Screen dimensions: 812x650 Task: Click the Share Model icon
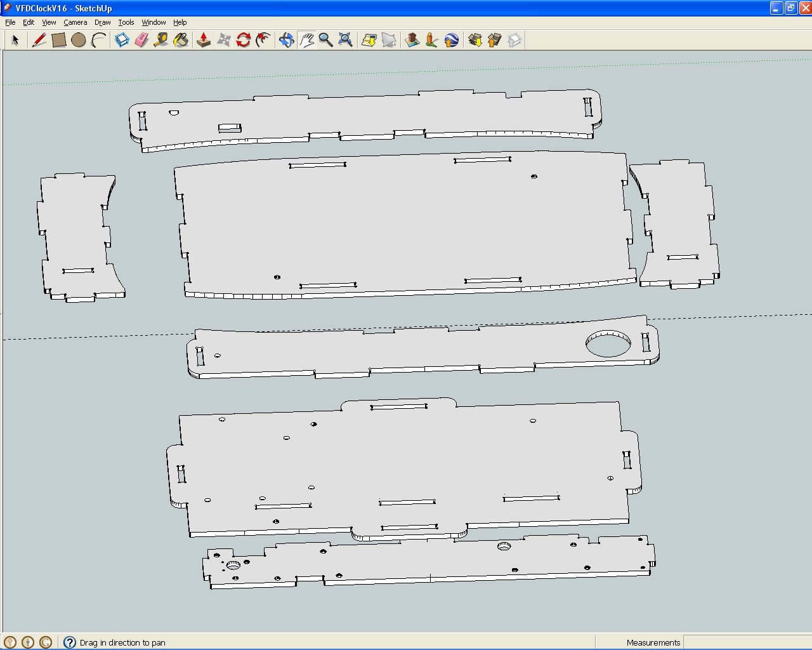(495, 40)
